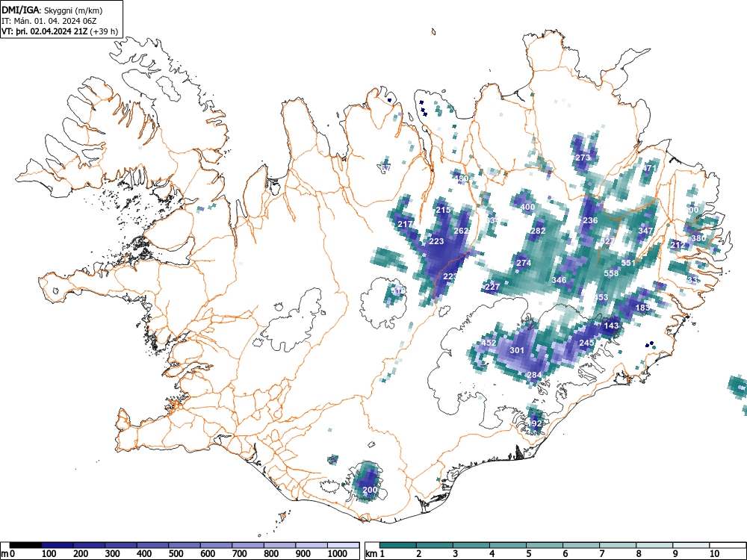Screen dimensions: 747x560
Task: Click the 471 value on the map
Action: click(x=649, y=168)
